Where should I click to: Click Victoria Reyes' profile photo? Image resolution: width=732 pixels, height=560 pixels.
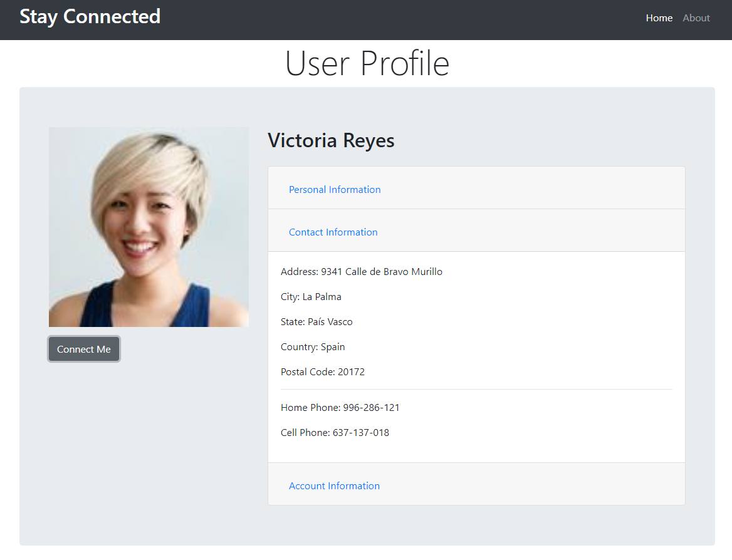(x=149, y=227)
